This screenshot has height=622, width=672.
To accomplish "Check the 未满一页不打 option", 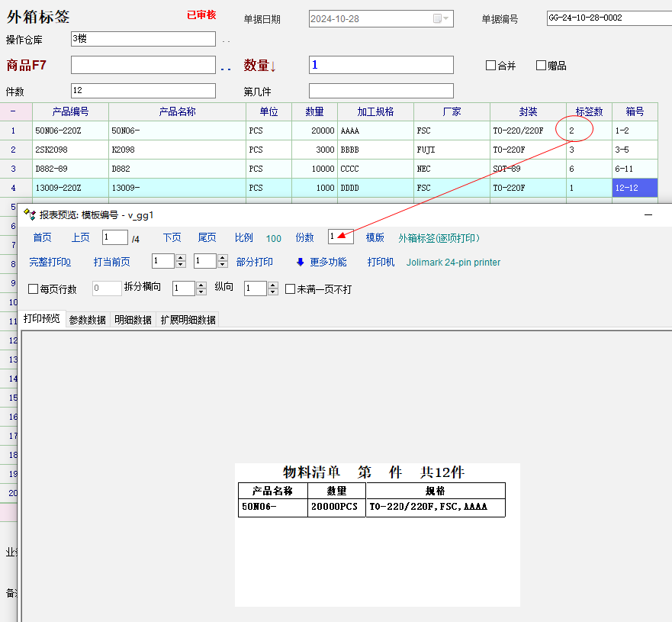I will pyautogui.click(x=290, y=289).
